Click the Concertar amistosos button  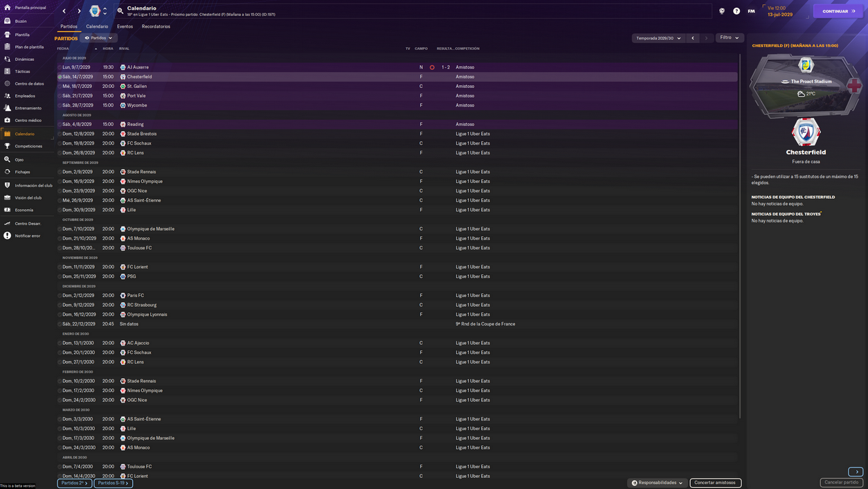[715, 483]
